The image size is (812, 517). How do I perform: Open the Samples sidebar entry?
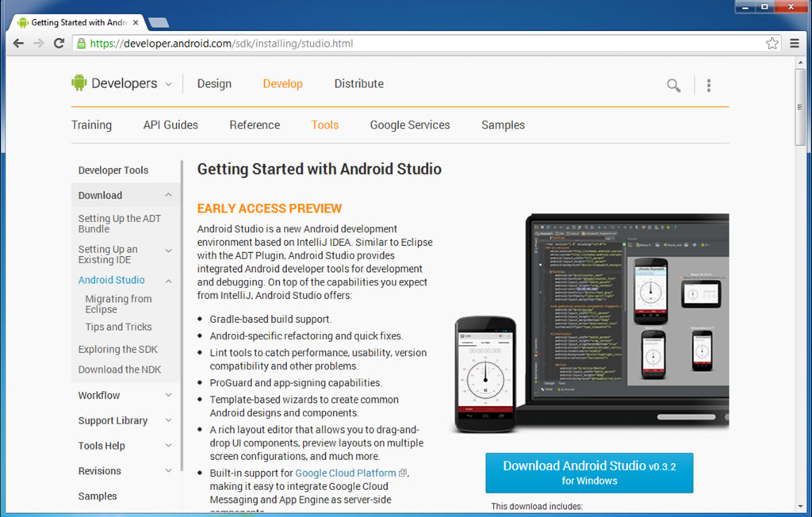98,496
